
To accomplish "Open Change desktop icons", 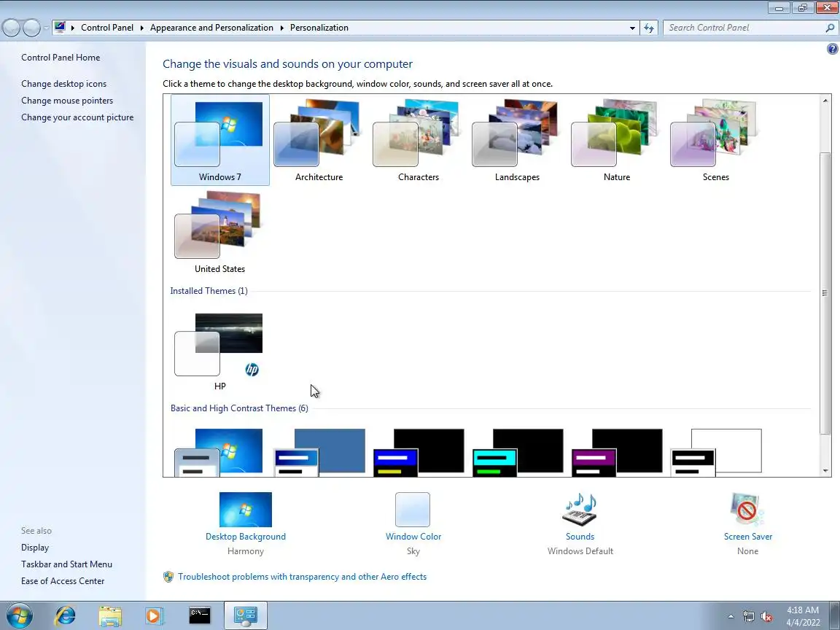I will tap(63, 84).
